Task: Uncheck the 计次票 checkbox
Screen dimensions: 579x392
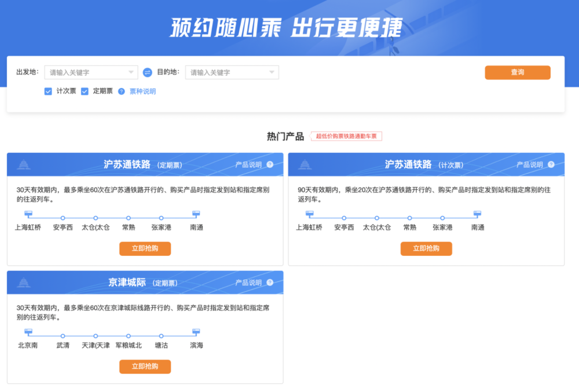Action: [x=48, y=91]
